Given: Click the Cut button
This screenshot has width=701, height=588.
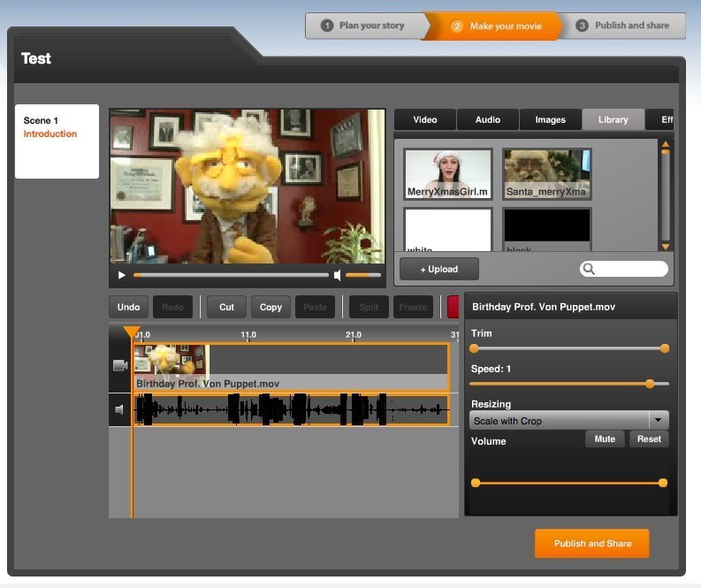Looking at the screenshot, I should 226,307.
